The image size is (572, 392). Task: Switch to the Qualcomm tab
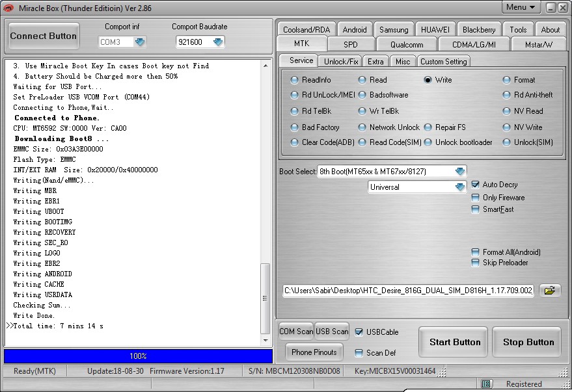pyautogui.click(x=407, y=44)
